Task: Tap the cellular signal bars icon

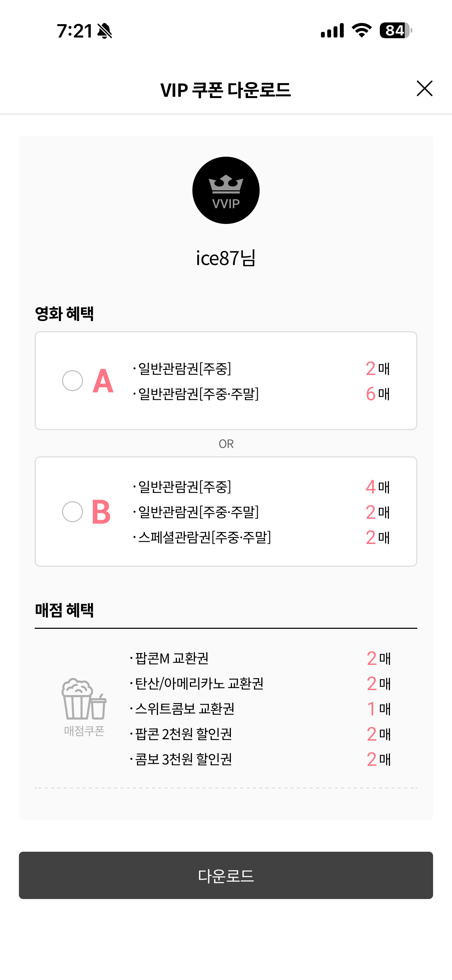Action: (332, 30)
